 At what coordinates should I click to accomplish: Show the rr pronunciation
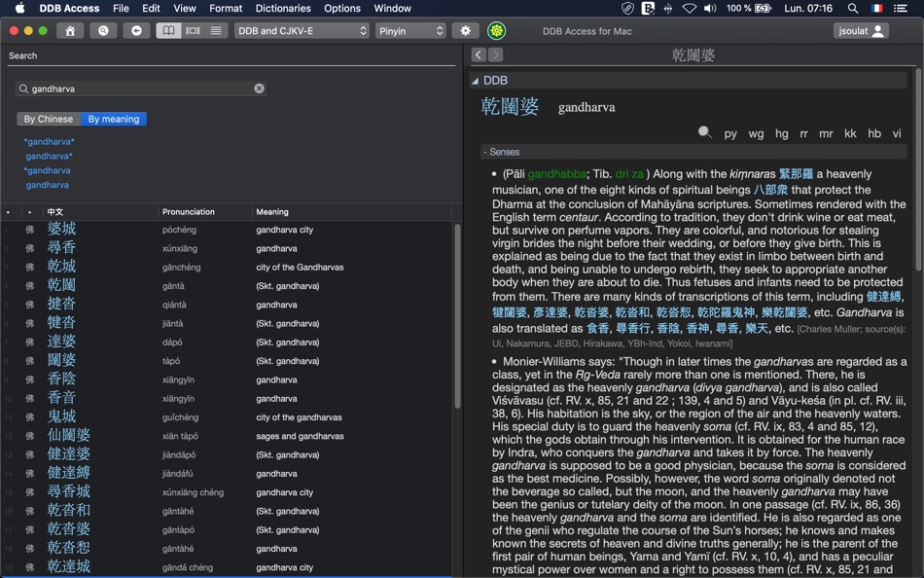(x=803, y=134)
